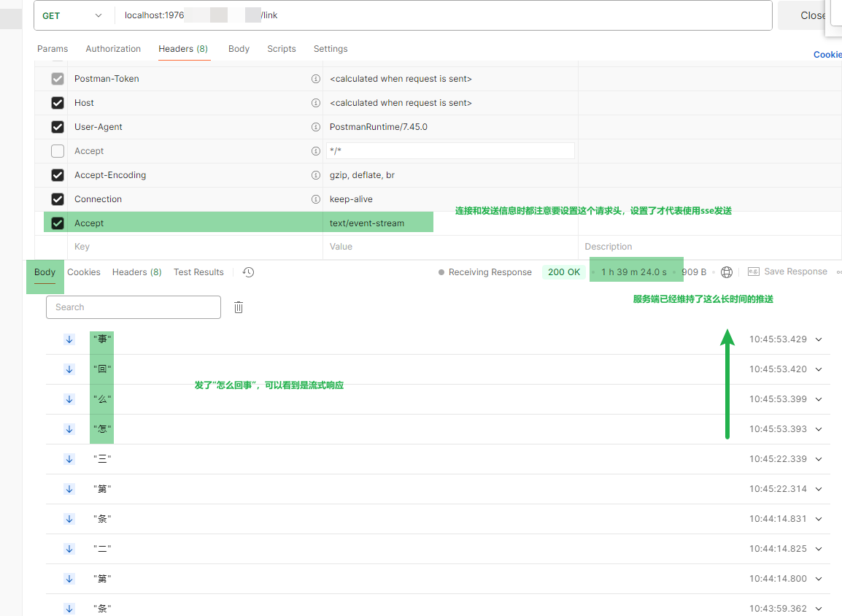Select the response Headers (8) tab
Viewport: 842px width, 616px height.
click(x=137, y=272)
